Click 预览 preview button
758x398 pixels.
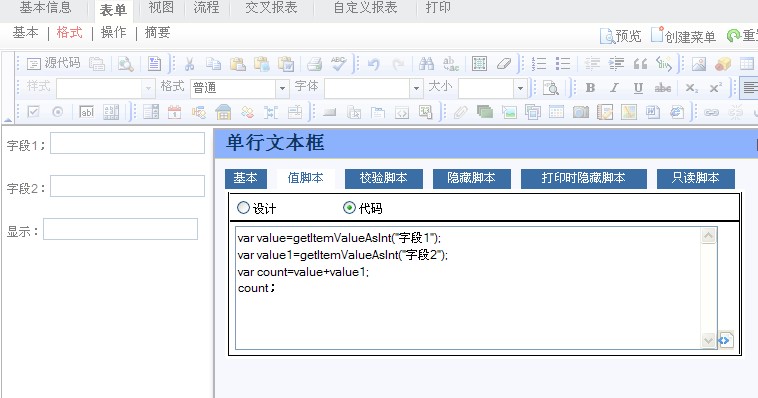click(x=621, y=36)
